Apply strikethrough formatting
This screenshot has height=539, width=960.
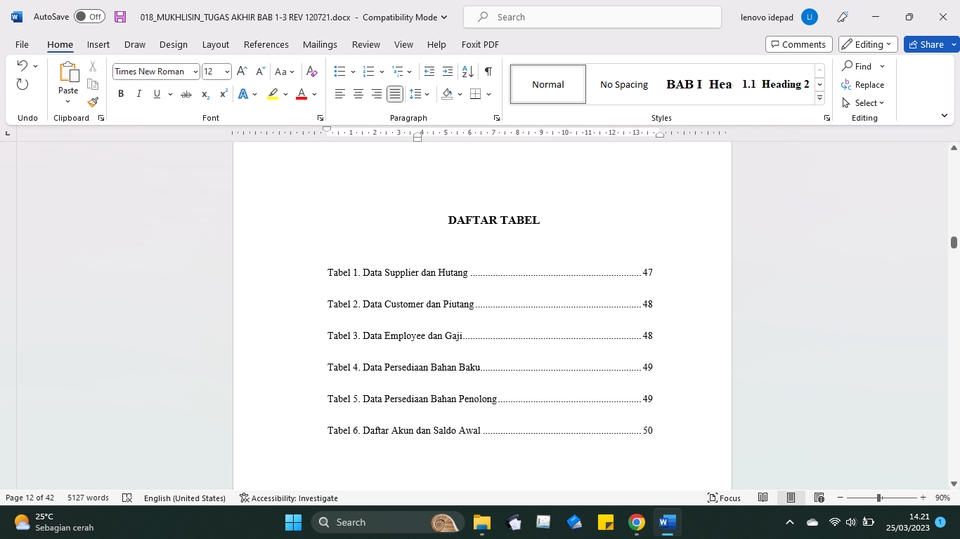click(x=186, y=94)
